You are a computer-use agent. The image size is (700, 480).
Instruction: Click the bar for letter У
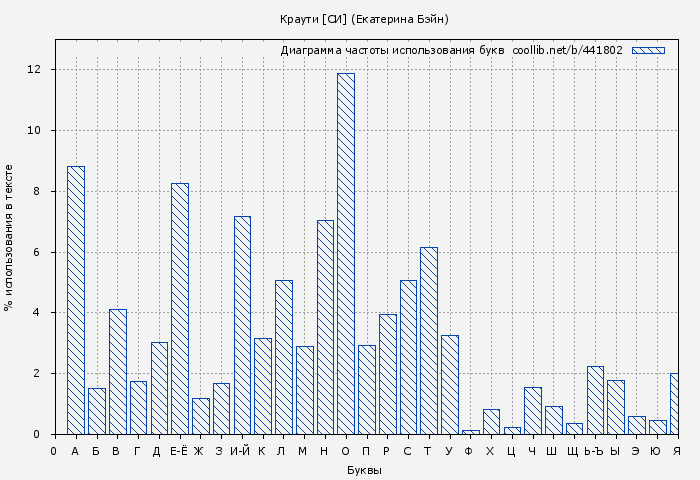point(450,384)
